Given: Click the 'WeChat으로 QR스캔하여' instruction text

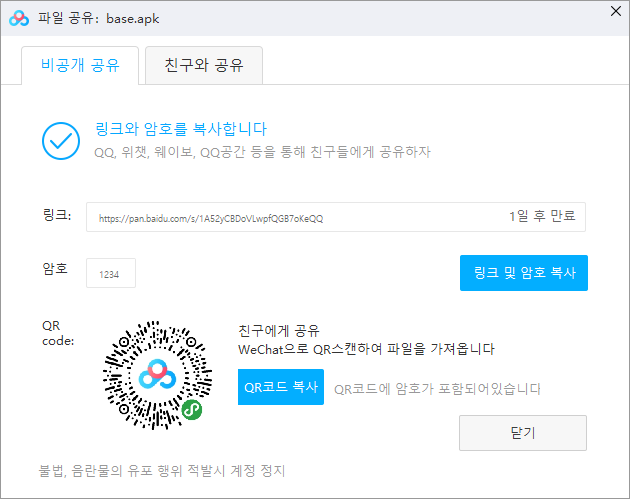Looking at the screenshot, I should 366,349.
